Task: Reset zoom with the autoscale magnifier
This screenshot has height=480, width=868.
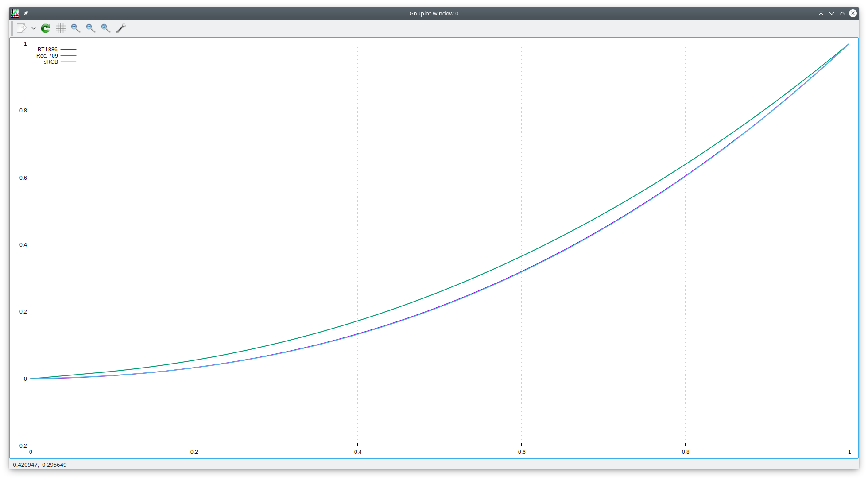Action: point(106,28)
